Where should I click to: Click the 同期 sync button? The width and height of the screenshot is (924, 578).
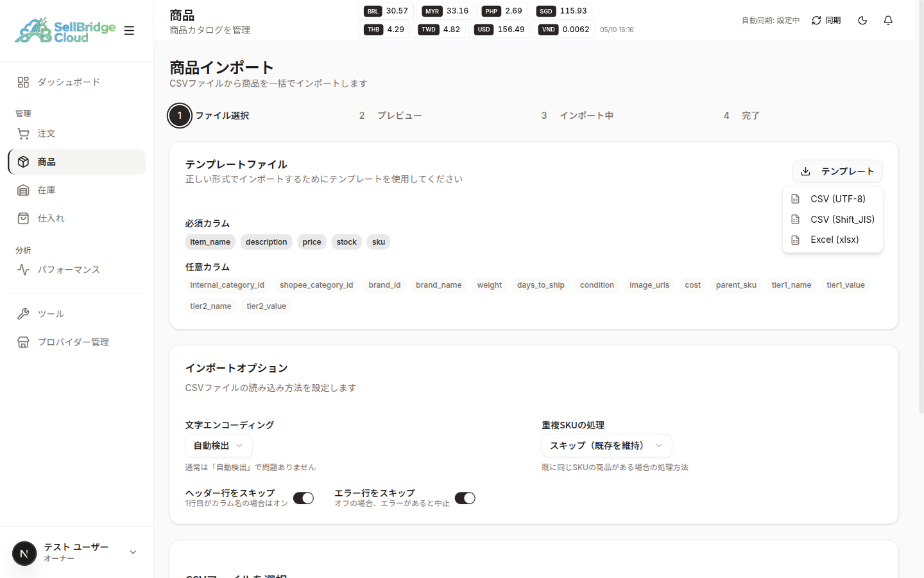click(x=826, y=21)
